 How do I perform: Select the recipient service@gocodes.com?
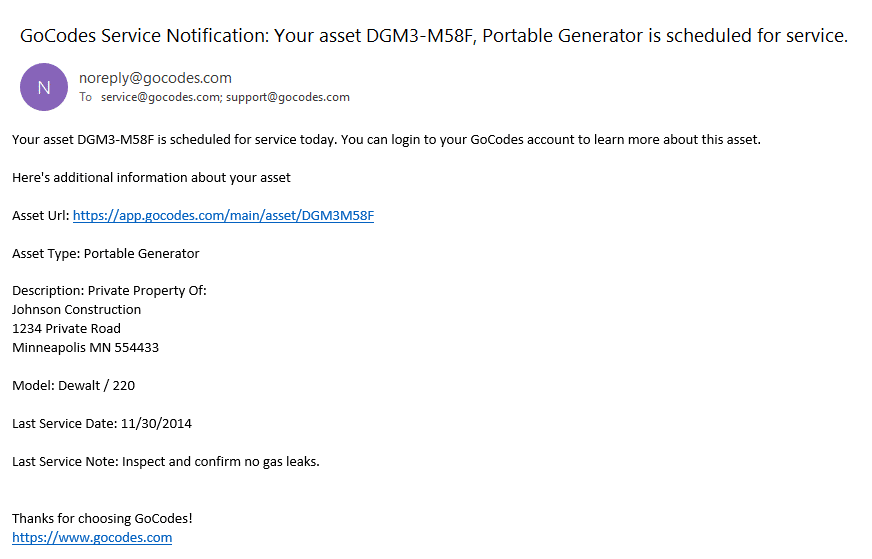click(161, 97)
